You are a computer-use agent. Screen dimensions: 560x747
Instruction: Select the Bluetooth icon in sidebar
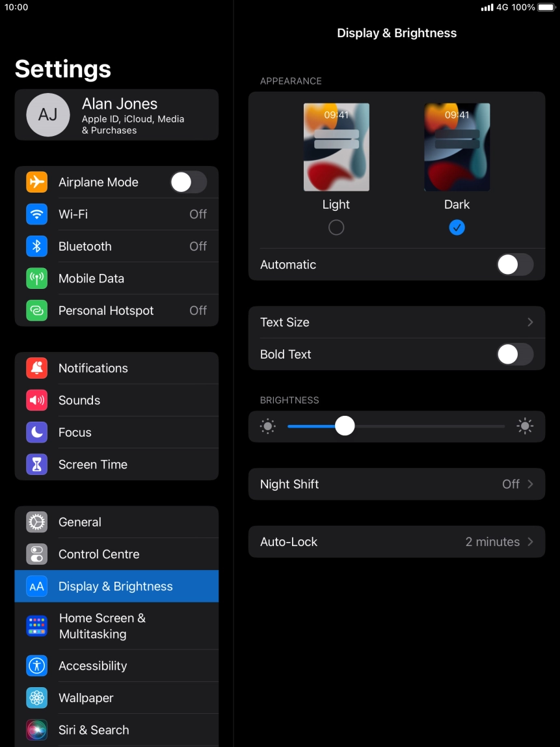coord(36,246)
